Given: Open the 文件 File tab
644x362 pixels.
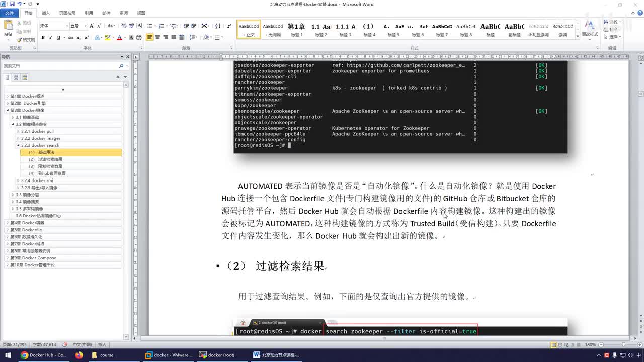Looking at the screenshot, I should pyautogui.click(x=9, y=13).
